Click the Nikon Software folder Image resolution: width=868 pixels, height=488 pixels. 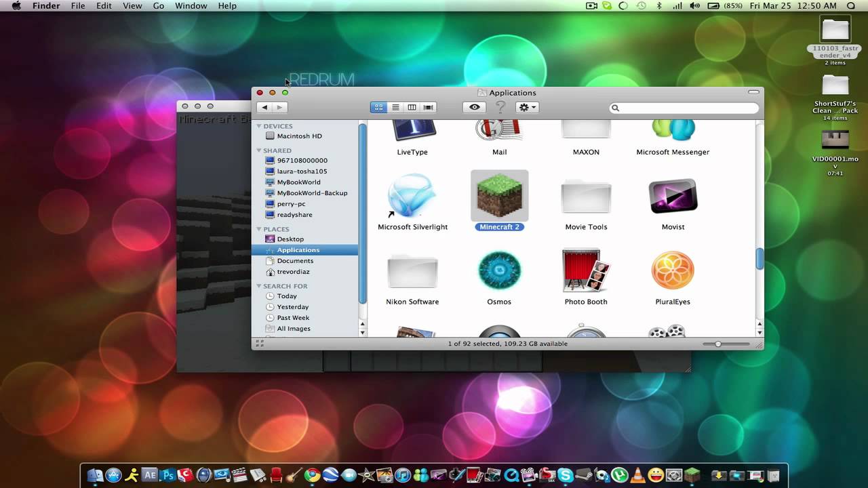pyautogui.click(x=412, y=272)
